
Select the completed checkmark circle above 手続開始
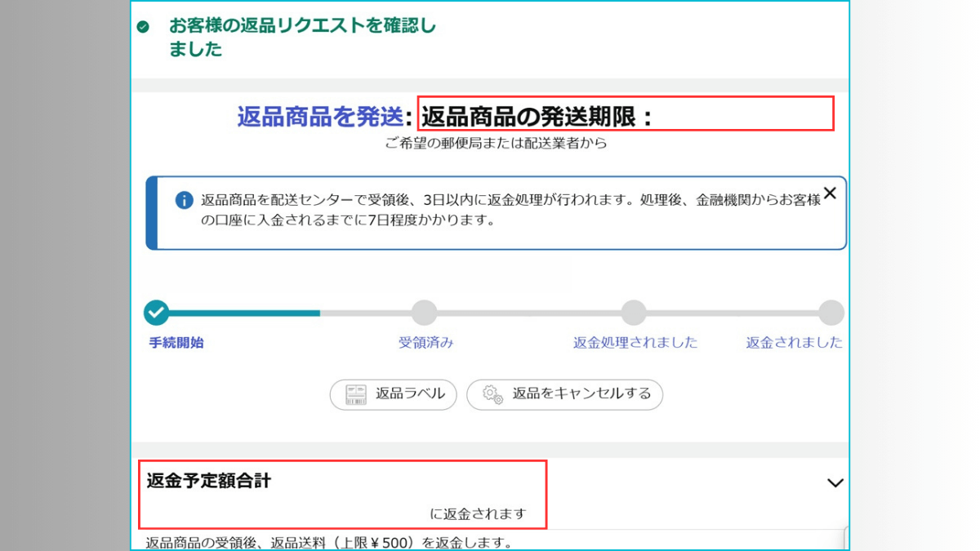pyautogui.click(x=156, y=313)
